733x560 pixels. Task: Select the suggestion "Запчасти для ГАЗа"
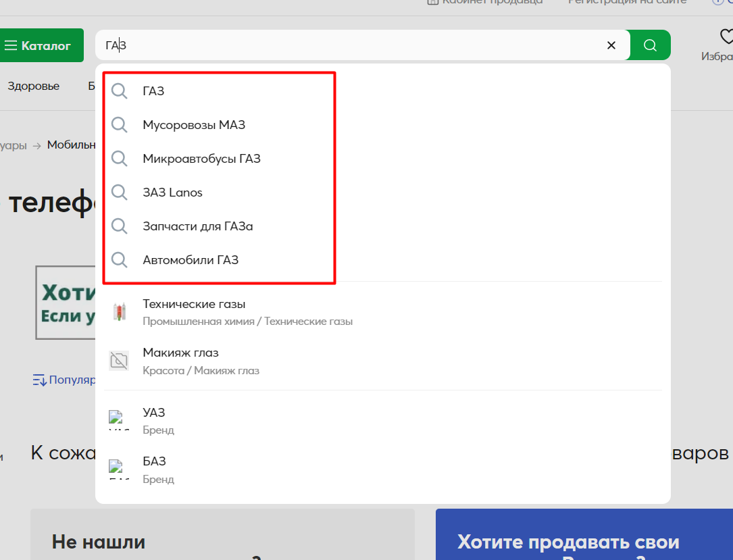198,226
